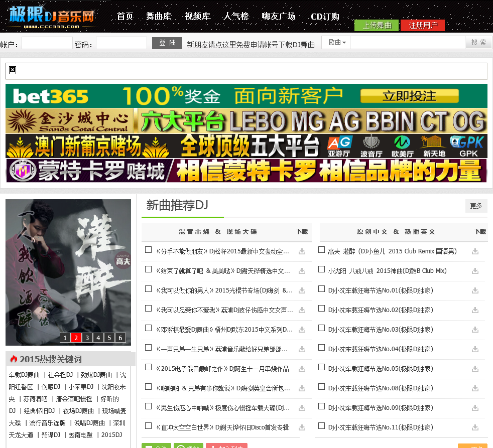
Task: Click the free account signup link
Action: [x=251, y=45]
